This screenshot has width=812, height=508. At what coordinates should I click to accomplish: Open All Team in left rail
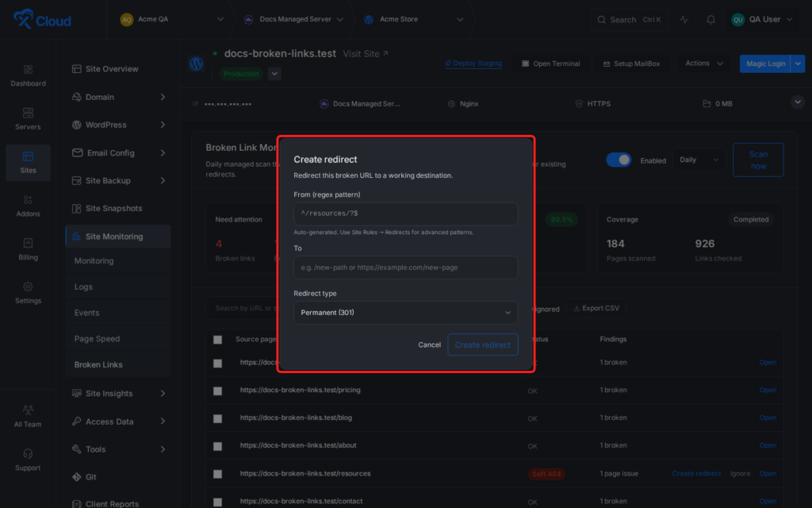(28, 416)
